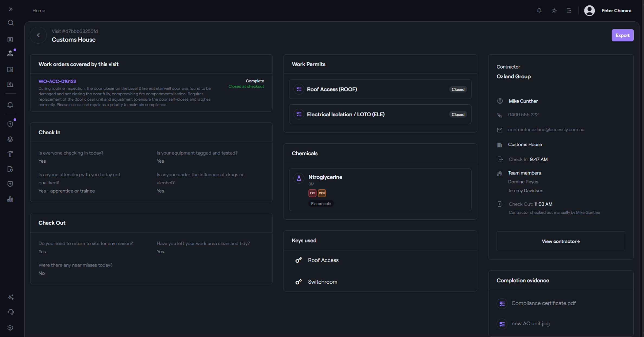Toggle light/dark theme sun icon
The image size is (644, 337).
[x=554, y=11]
